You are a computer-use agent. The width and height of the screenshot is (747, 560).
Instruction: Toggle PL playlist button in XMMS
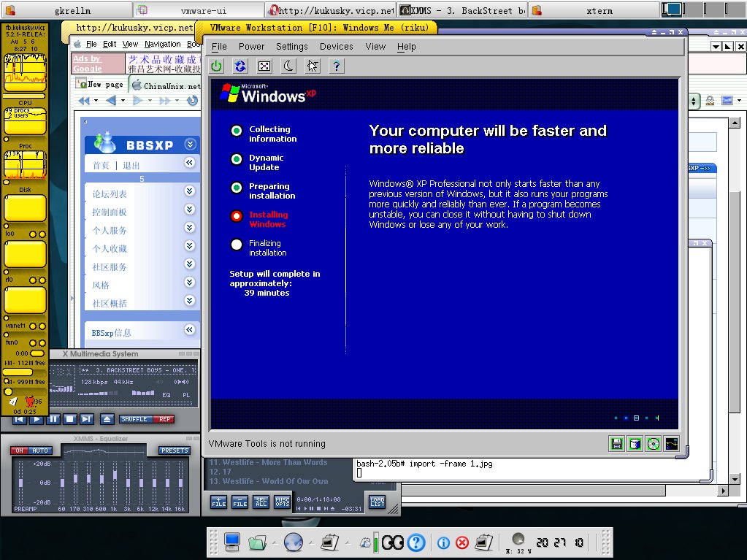point(185,395)
